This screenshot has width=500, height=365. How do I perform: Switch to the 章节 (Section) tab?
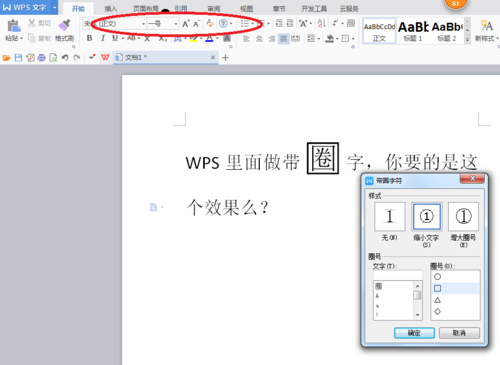click(x=279, y=9)
